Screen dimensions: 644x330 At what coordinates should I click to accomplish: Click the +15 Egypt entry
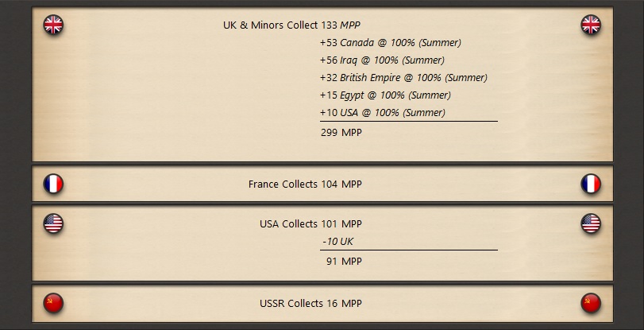385,95
